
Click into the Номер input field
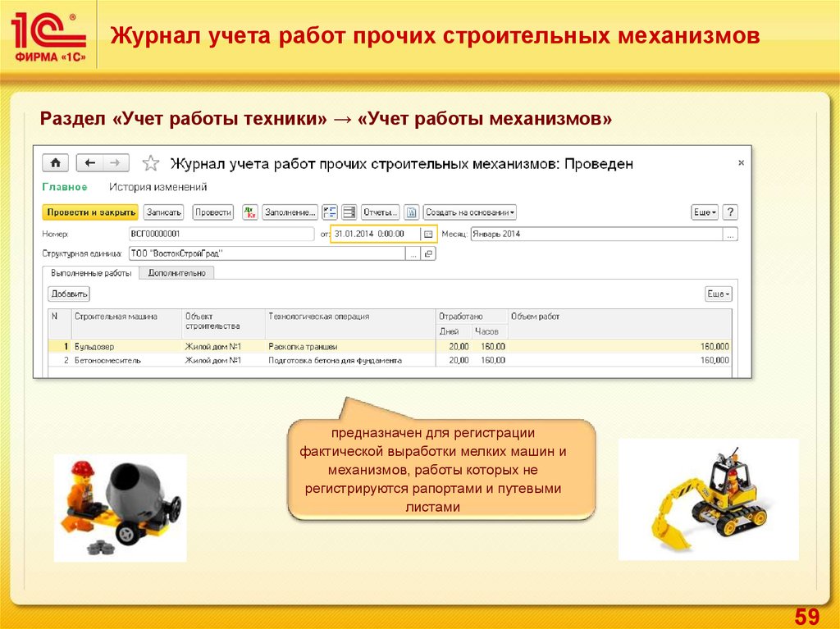click(221, 234)
